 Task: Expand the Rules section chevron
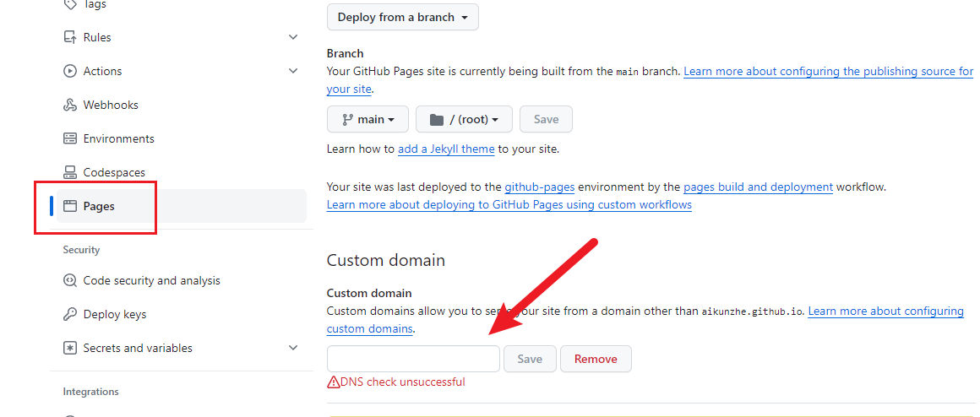[293, 37]
